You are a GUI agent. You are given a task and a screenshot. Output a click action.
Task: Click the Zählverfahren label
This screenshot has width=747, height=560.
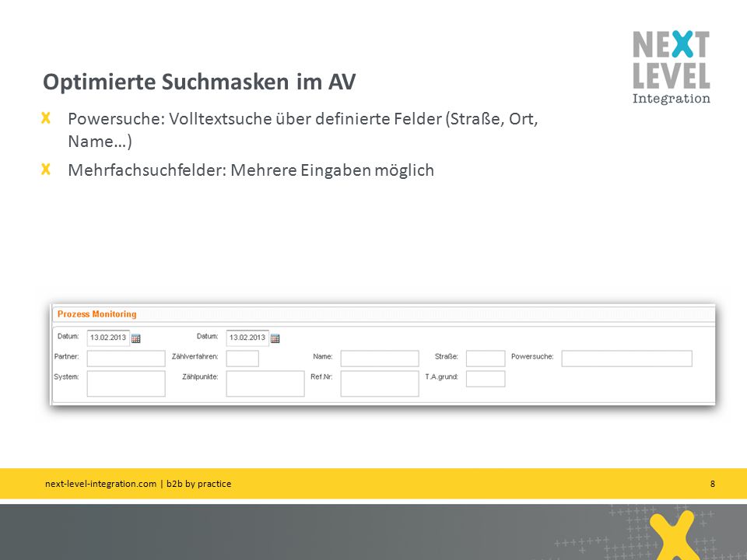click(x=195, y=357)
